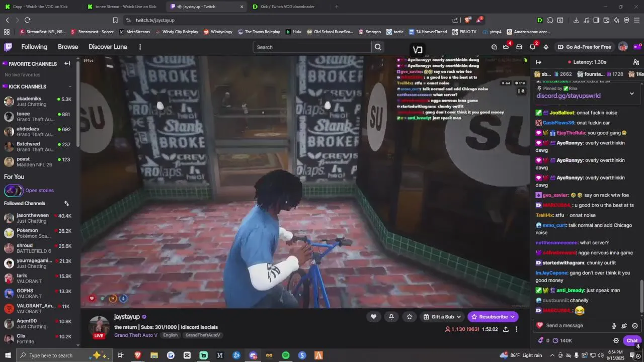Image resolution: width=644 pixels, height=362 pixels.
Task: Click Open stories link
Action: (39, 191)
